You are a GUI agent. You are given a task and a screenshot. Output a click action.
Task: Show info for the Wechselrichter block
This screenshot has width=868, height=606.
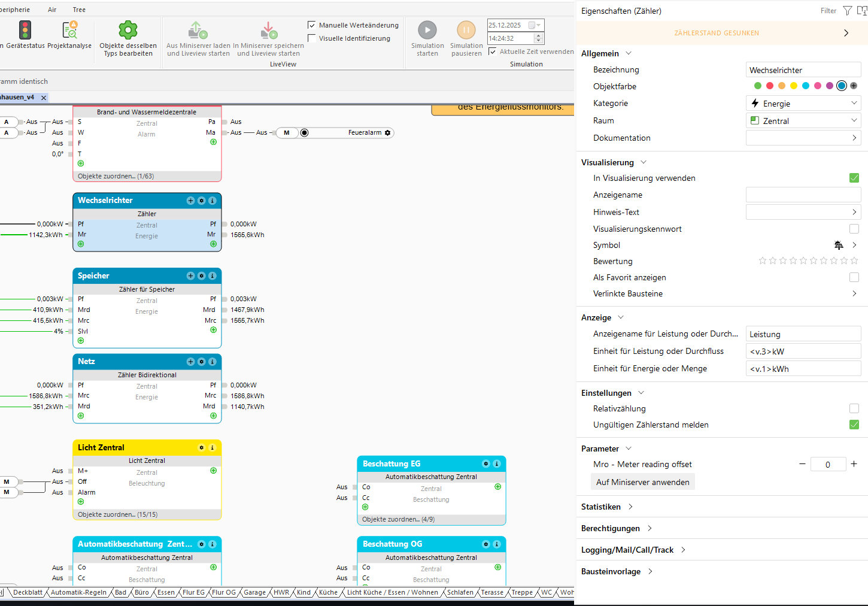(213, 201)
